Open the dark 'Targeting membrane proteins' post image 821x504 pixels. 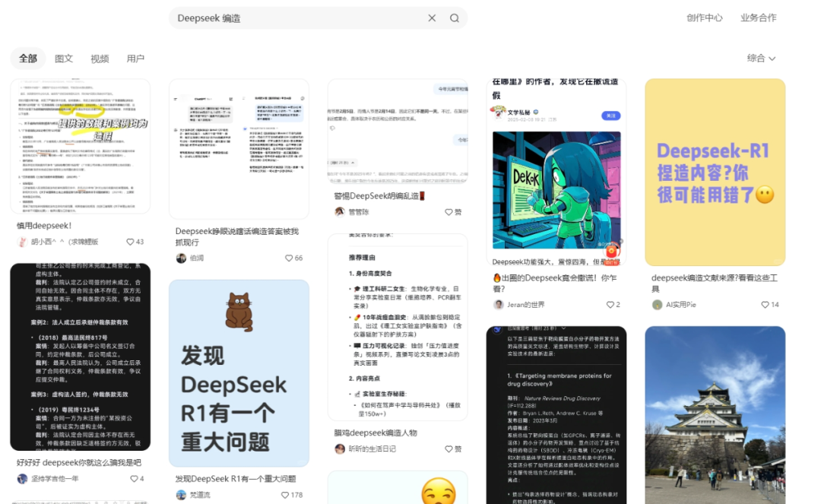tap(556, 415)
